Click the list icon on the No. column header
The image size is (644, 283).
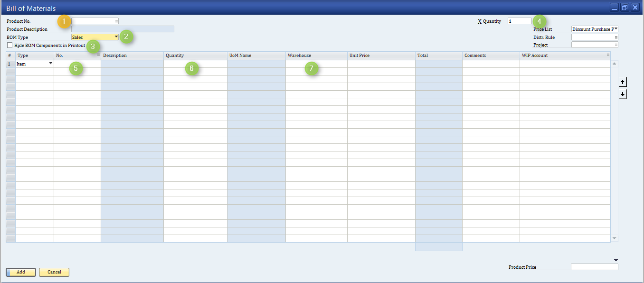tap(97, 55)
